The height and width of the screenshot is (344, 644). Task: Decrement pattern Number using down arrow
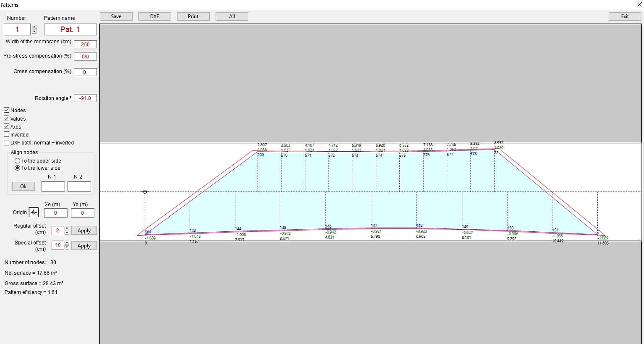[x=34, y=32]
